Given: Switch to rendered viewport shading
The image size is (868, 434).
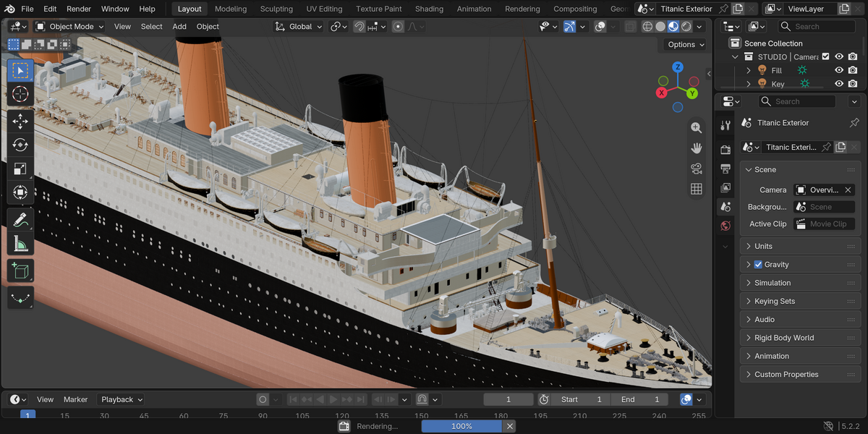Looking at the screenshot, I should 686,27.
